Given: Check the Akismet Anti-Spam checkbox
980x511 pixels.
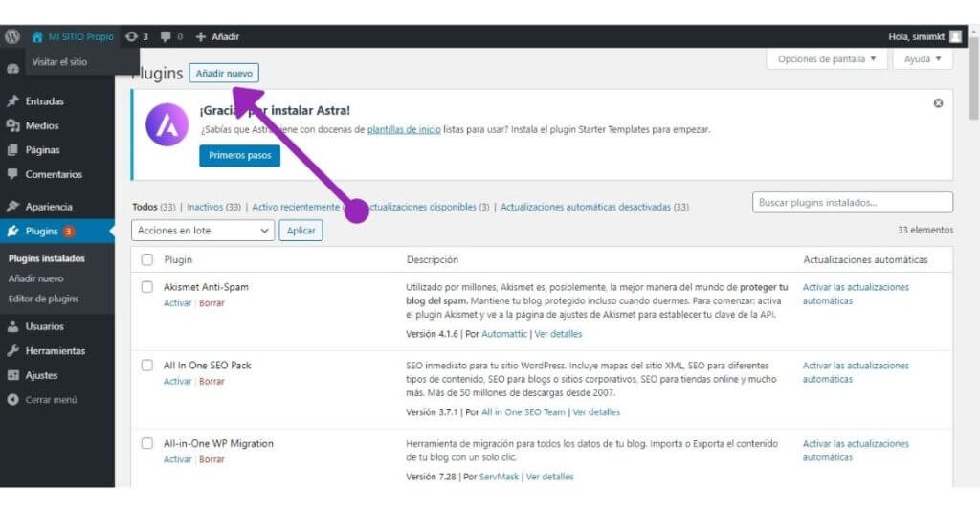Looking at the screenshot, I should click(x=146, y=287).
